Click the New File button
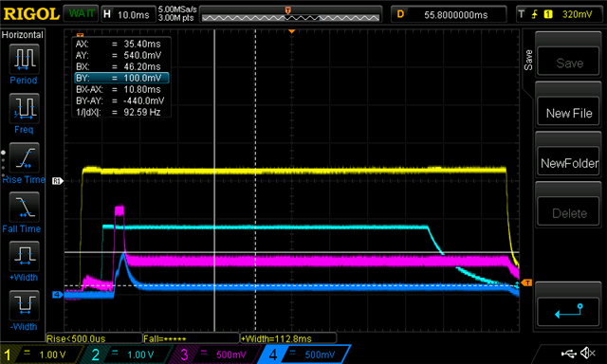Viewport: 607px width, 364px height. 568,113
